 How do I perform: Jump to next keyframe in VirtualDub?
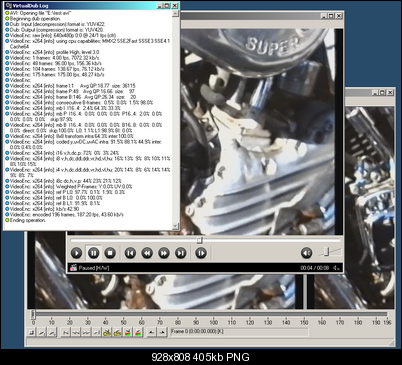(x=117, y=332)
